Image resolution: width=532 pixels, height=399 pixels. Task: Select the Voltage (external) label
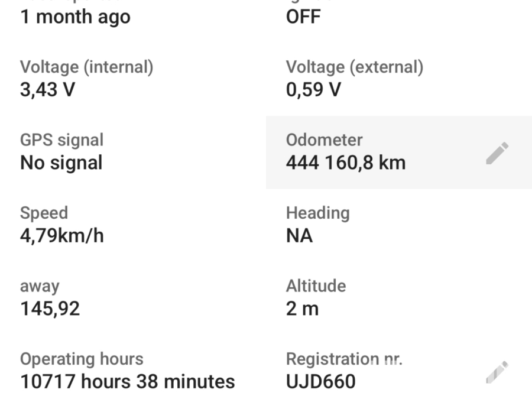click(355, 67)
